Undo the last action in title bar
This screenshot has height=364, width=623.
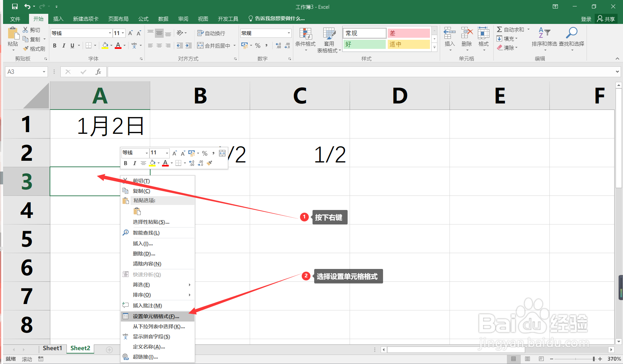(x=27, y=6)
